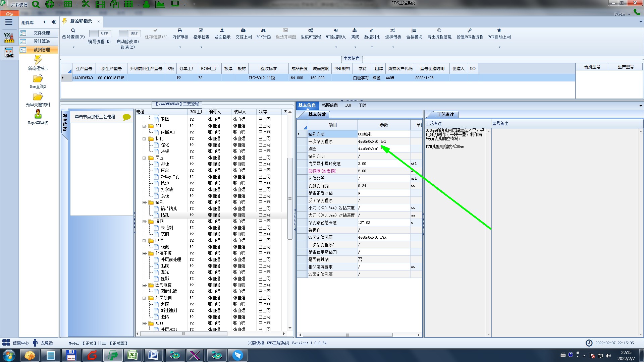Open dropdown arrow under 指示检查
The height and width of the screenshot is (362, 644).
(201, 47)
